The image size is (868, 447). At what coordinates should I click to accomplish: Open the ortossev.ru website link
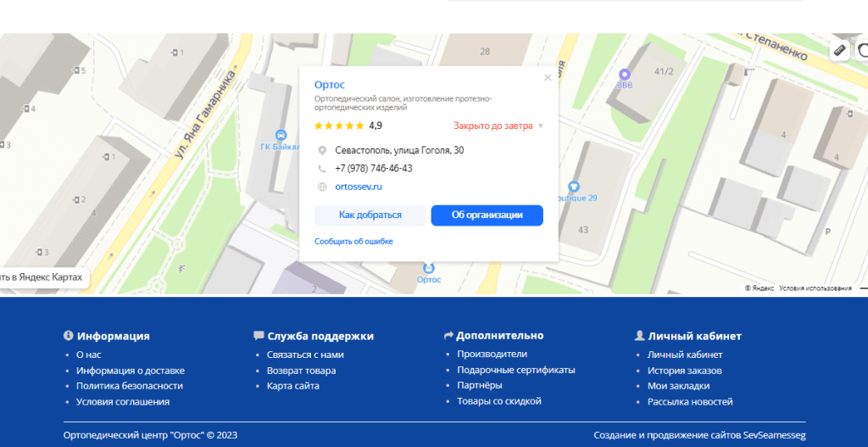click(x=359, y=187)
